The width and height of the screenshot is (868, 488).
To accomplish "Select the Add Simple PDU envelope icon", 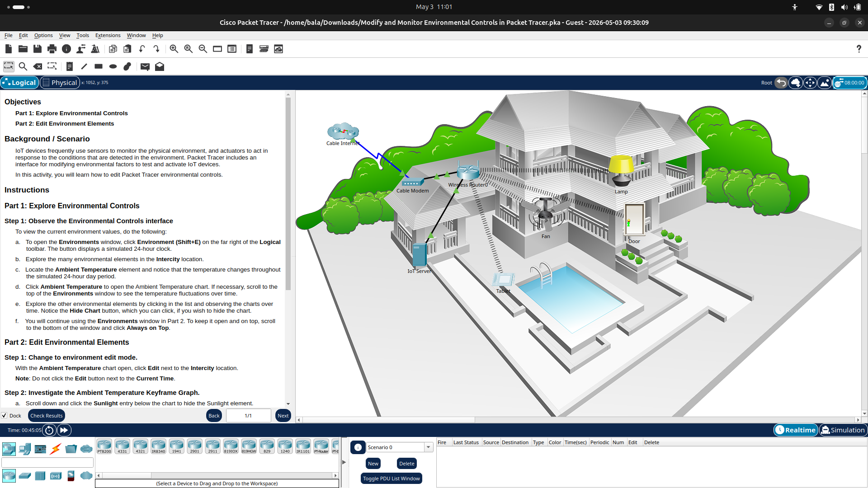I will (145, 66).
